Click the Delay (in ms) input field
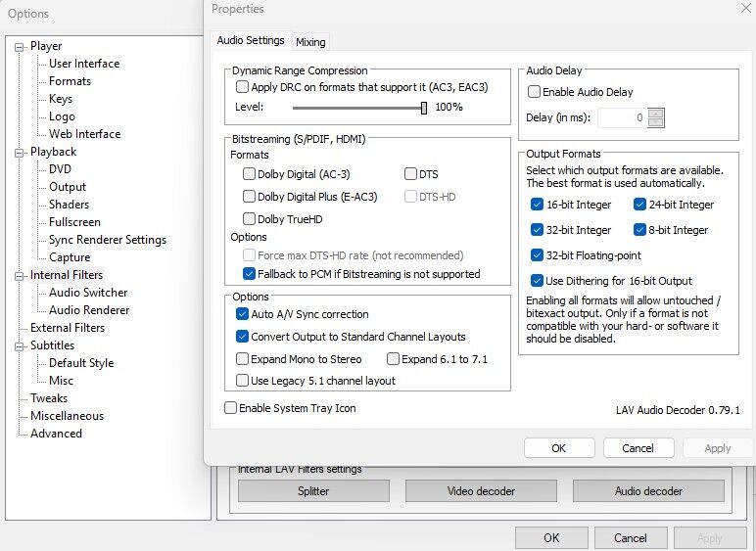The height and width of the screenshot is (551, 756). [x=623, y=117]
